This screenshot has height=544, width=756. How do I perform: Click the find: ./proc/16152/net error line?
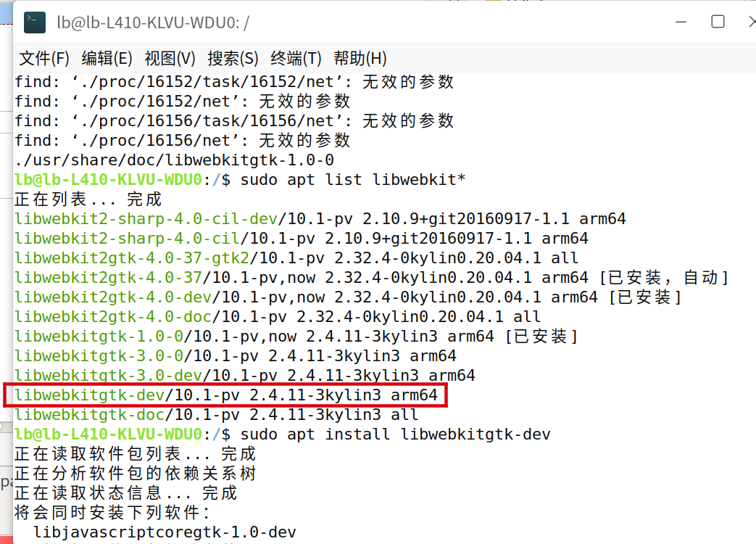(x=182, y=102)
